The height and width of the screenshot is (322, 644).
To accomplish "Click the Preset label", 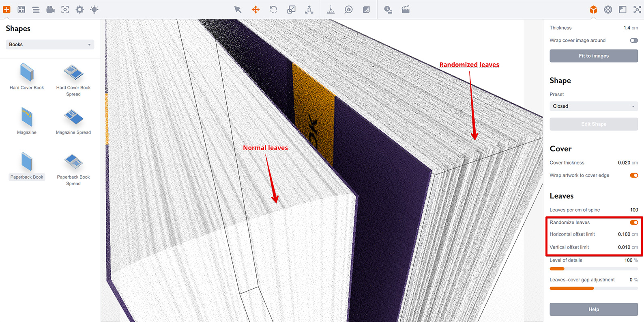I will pyautogui.click(x=556, y=94).
